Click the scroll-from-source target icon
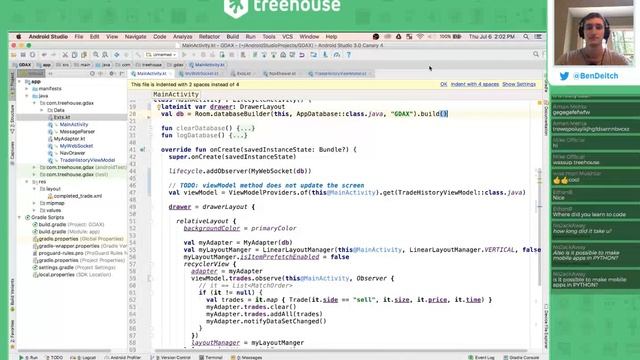This screenshot has height=360, width=640. 92,74
